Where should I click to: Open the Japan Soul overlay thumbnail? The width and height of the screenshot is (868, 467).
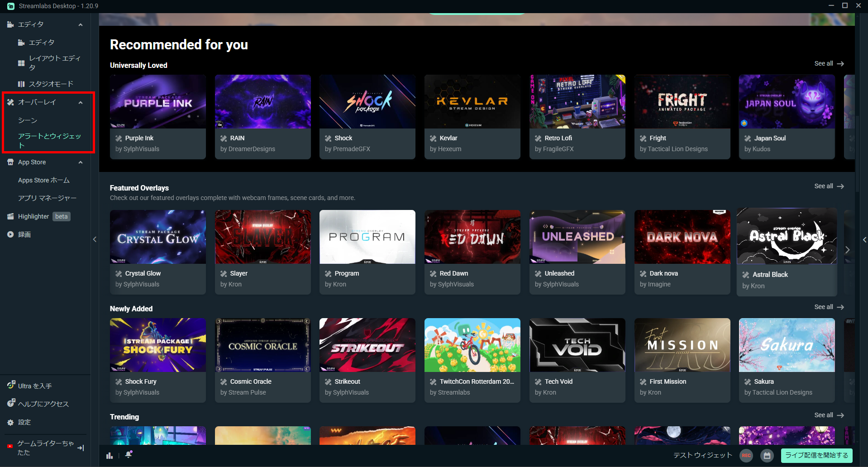point(787,102)
